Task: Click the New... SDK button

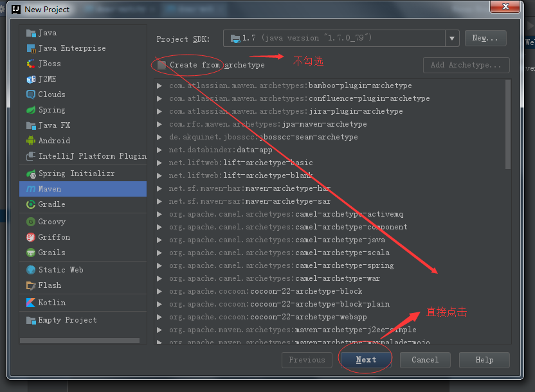Action: click(x=485, y=38)
